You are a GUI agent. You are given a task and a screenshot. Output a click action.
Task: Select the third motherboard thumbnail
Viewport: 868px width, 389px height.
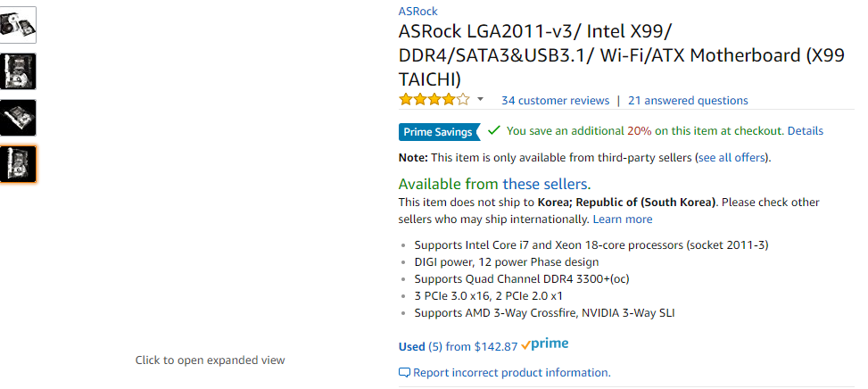click(18, 118)
